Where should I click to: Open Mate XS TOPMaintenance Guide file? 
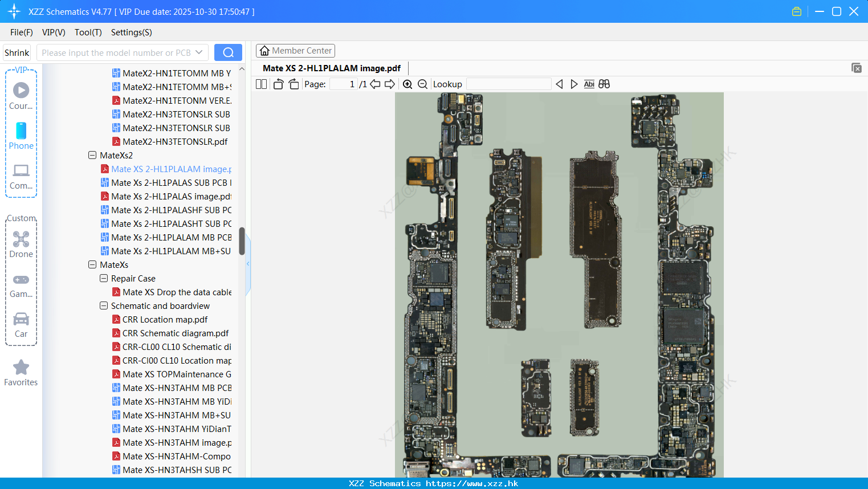point(172,374)
